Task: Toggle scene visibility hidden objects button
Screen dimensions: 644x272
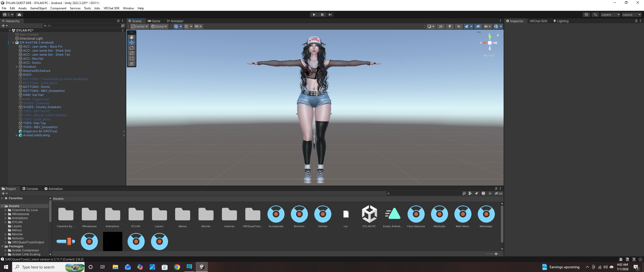Action: [x=478, y=26]
